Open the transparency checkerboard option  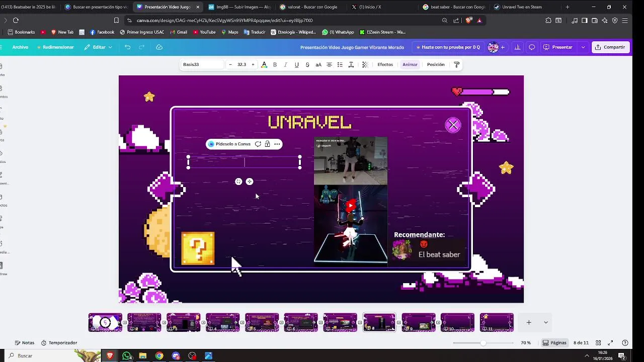[x=365, y=64]
